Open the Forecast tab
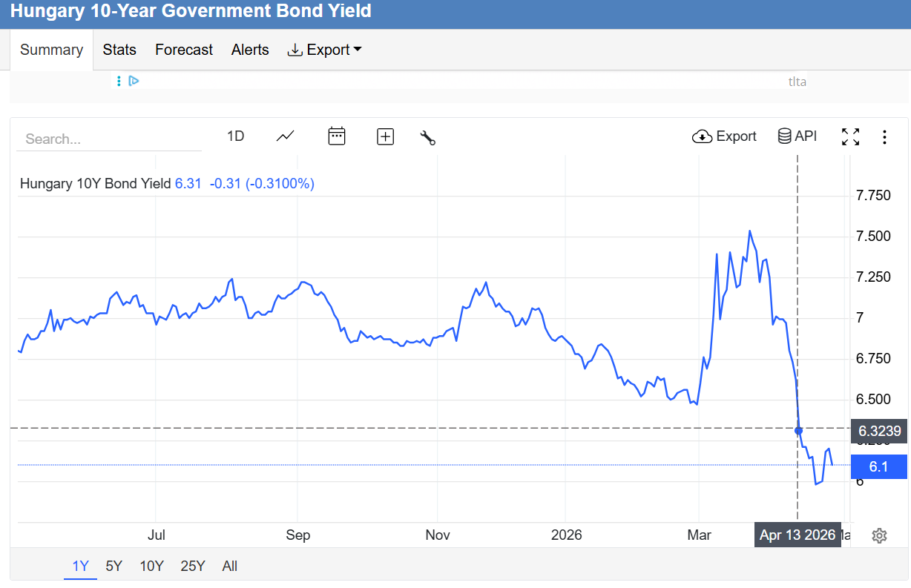Viewport: 911px width, 588px height. pyautogui.click(x=184, y=50)
